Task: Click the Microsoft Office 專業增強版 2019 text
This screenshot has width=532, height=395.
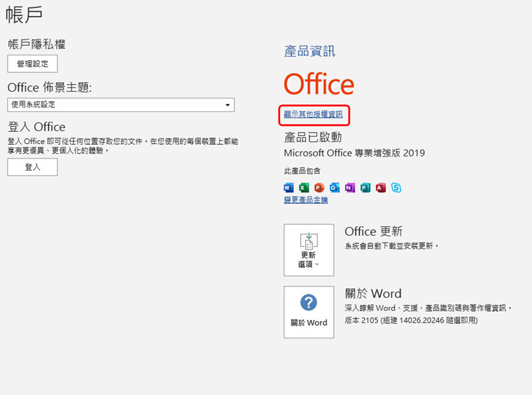Action: (x=354, y=153)
